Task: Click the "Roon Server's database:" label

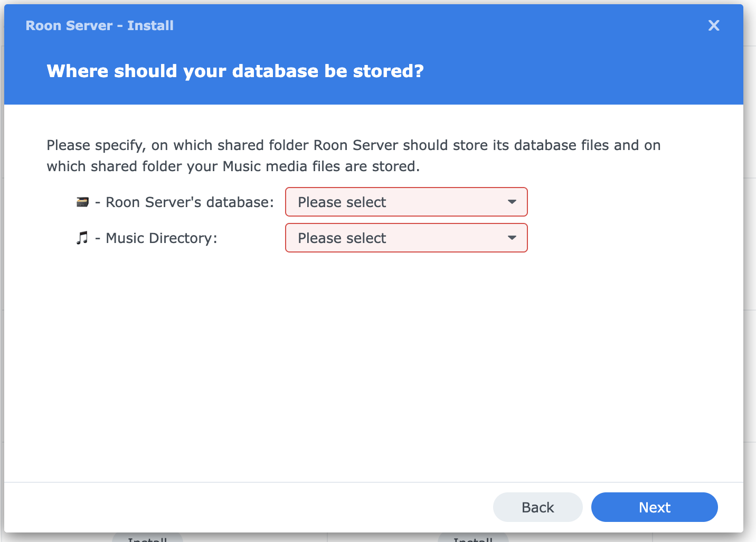Action: tap(190, 202)
